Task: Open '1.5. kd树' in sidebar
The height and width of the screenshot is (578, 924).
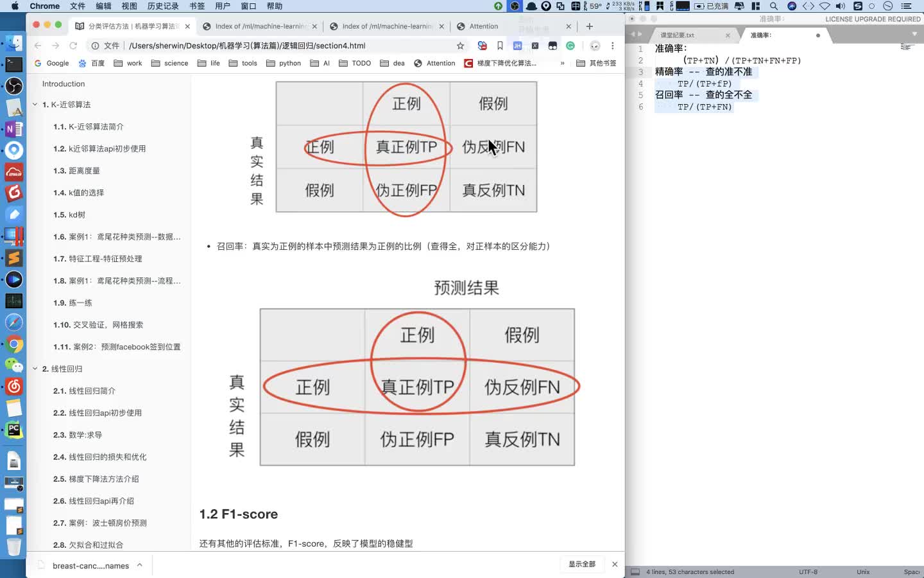Action: [x=69, y=215]
